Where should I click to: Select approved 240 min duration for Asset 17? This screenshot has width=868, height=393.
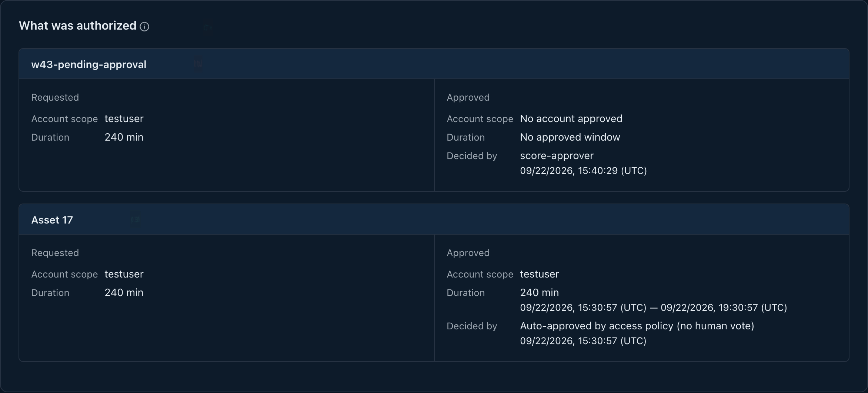pos(540,293)
